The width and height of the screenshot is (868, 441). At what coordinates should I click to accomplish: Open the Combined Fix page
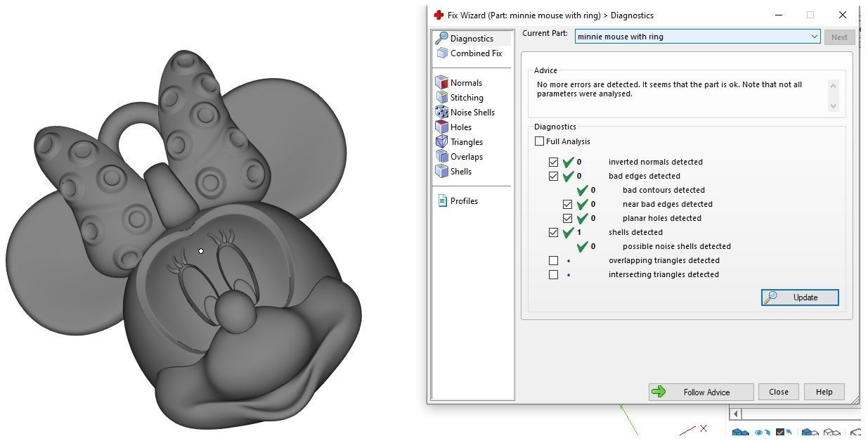point(469,53)
